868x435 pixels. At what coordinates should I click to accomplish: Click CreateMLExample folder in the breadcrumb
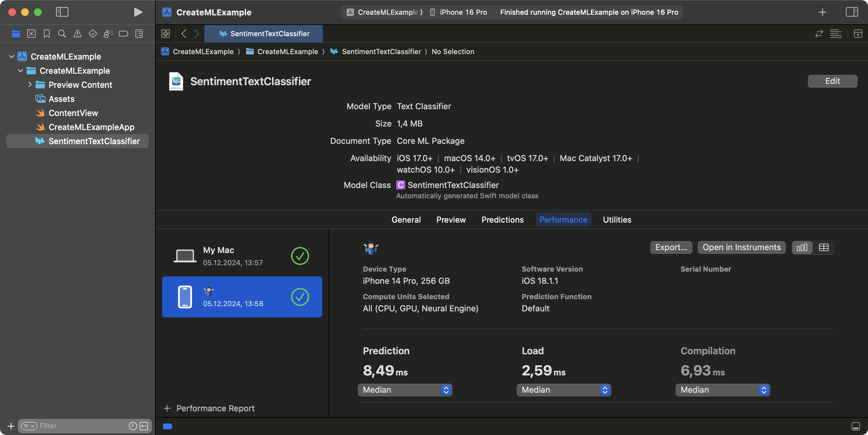[282, 52]
